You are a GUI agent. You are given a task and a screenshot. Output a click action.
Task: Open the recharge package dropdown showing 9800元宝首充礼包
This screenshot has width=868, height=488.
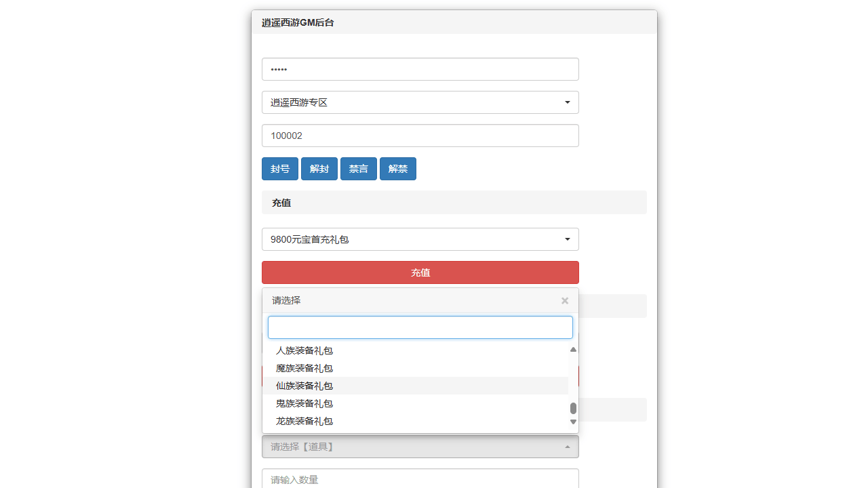coord(420,239)
